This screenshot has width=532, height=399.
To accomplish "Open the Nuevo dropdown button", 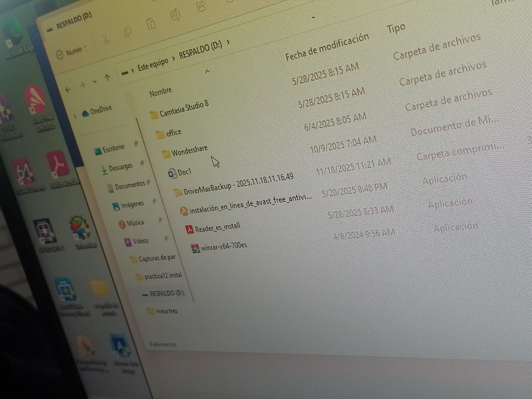I will [x=72, y=52].
